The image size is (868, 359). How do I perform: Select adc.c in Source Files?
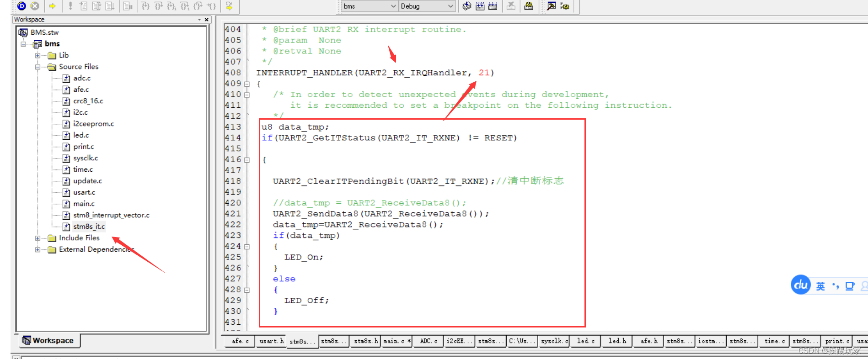click(82, 78)
